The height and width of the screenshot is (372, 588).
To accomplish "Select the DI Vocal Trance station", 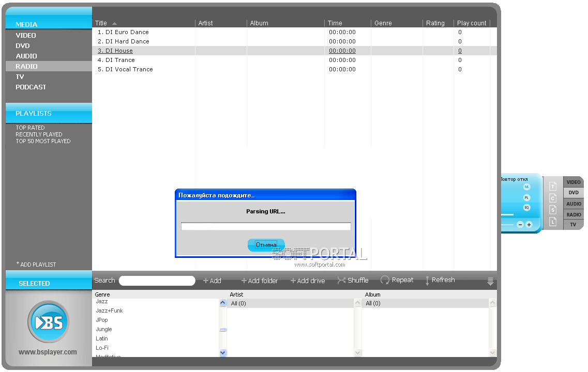I will 294,69.
